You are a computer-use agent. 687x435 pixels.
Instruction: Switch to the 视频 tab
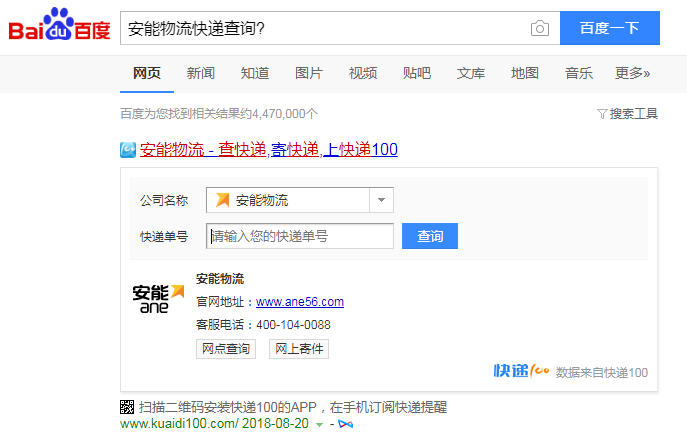click(x=363, y=73)
